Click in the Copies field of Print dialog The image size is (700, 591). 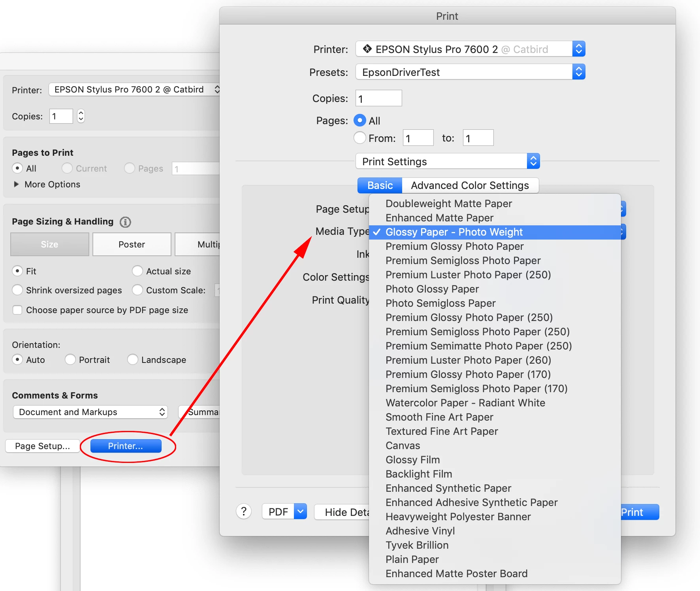point(378,98)
